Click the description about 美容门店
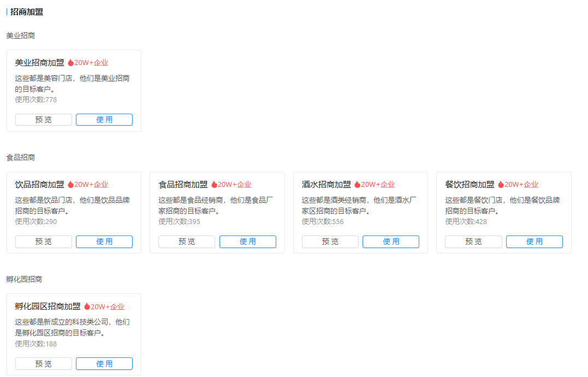588x377 pixels. coord(73,84)
